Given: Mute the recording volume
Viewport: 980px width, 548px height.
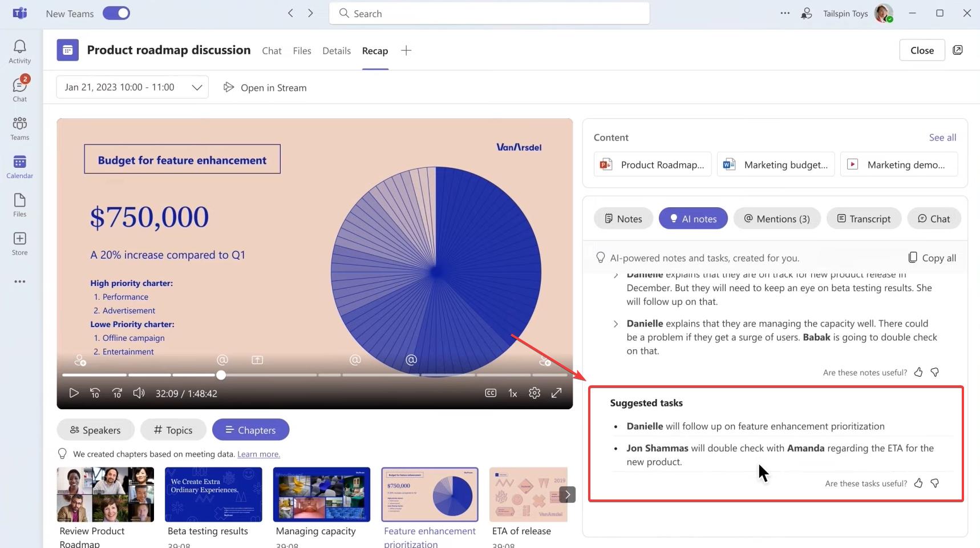Looking at the screenshot, I should tap(139, 393).
